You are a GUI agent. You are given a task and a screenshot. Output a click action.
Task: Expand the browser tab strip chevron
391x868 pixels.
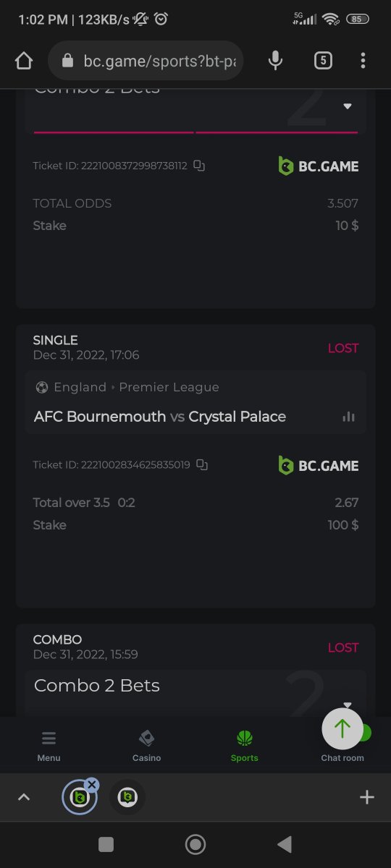tap(24, 797)
